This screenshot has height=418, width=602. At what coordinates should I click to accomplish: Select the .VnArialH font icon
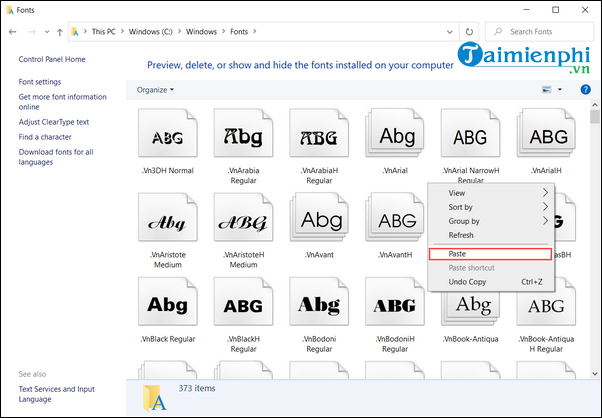(546, 133)
